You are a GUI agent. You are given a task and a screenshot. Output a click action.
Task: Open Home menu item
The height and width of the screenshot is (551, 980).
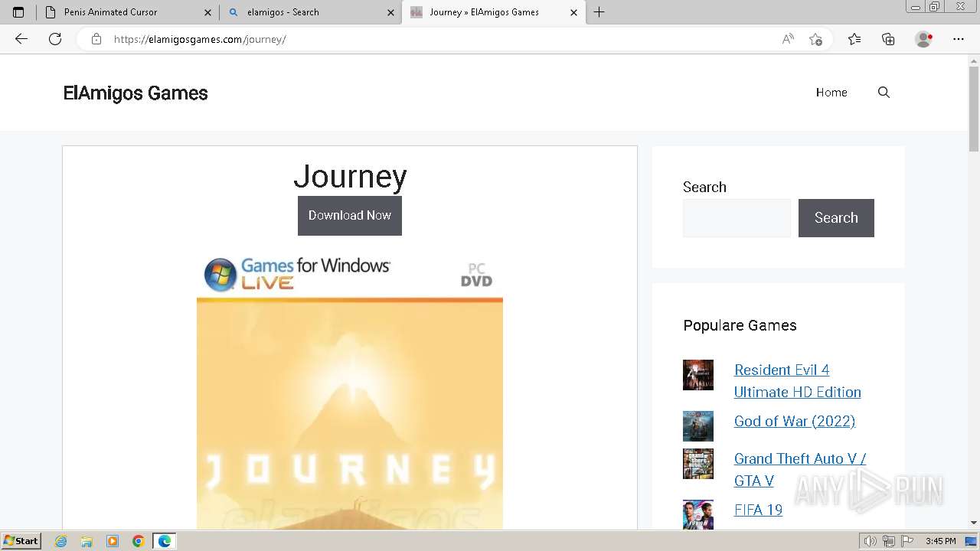coord(831,93)
